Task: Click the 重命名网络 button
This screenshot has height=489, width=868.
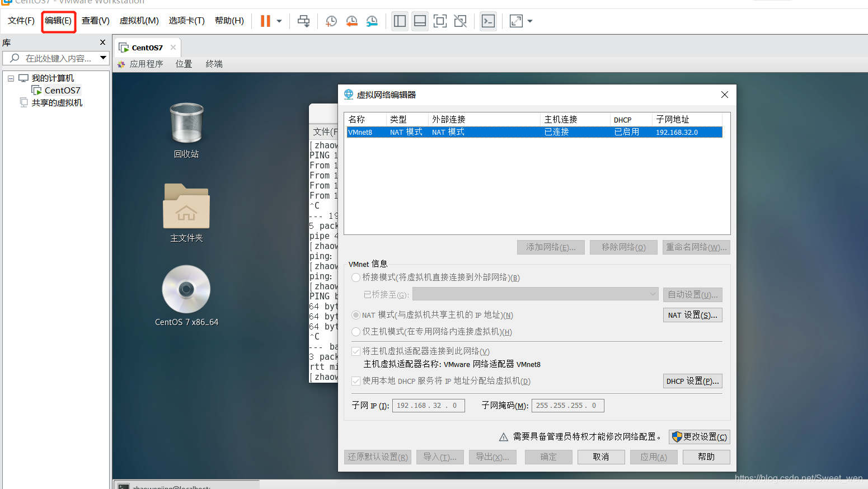Action: (x=696, y=247)
